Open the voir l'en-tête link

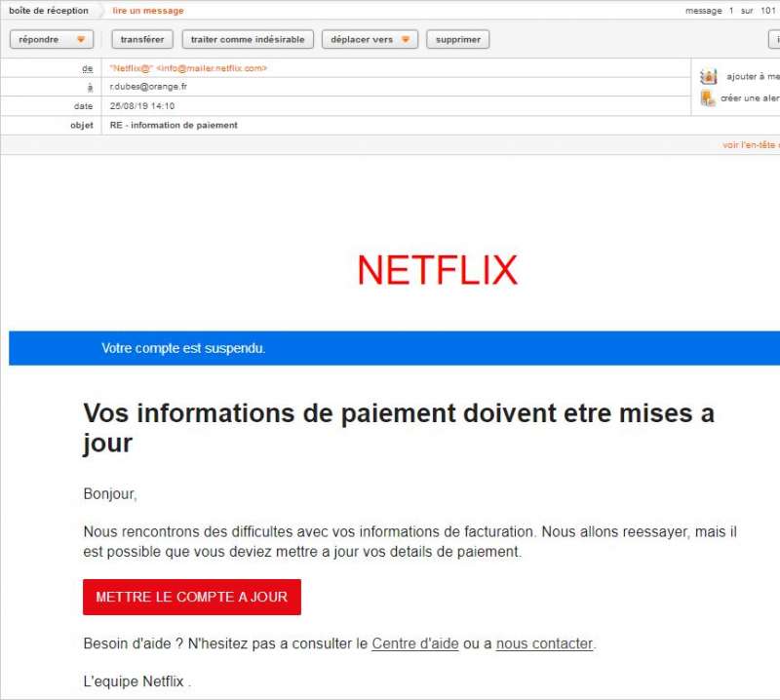(x=751, y=144)
